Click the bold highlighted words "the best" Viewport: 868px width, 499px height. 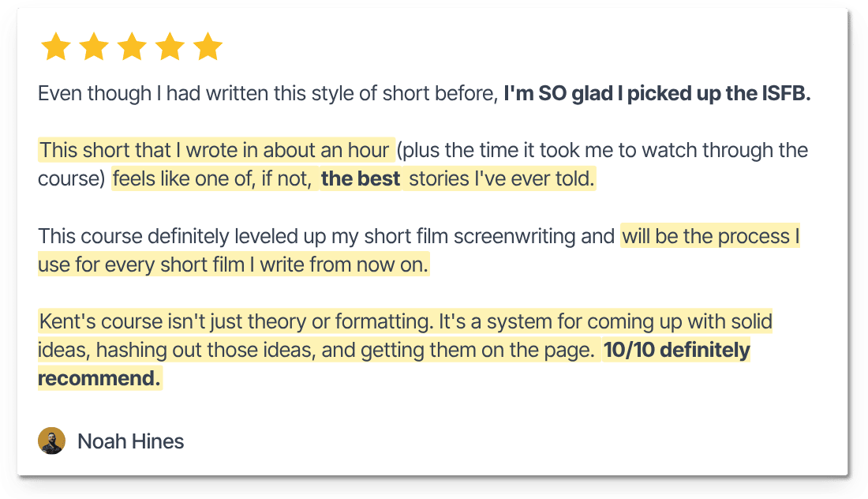pyautogui.click(x=361, y=179)
